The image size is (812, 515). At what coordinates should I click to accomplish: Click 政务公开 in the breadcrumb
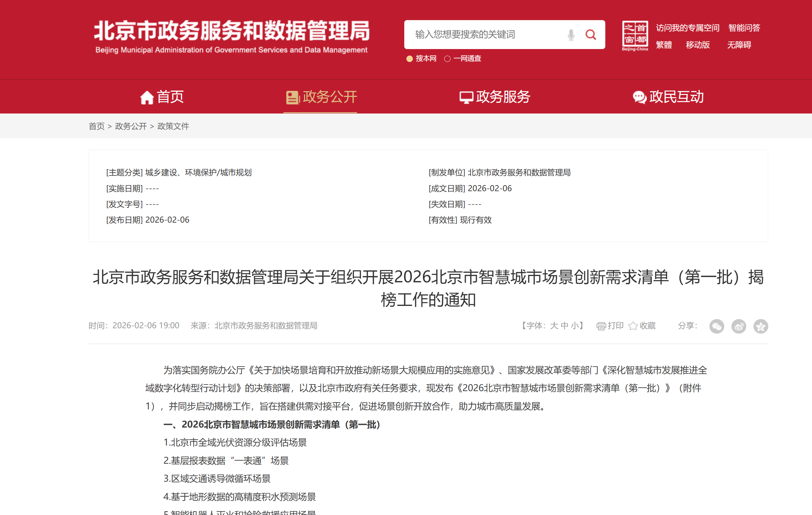click(131, 126)
